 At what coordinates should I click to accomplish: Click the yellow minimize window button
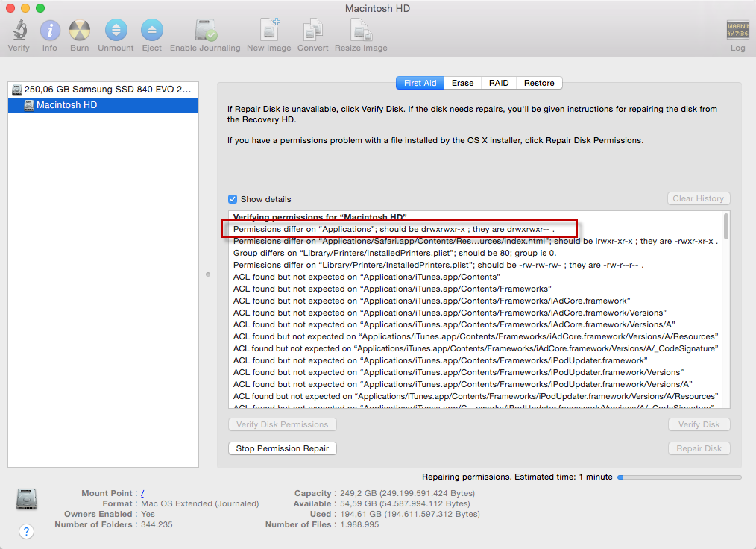click(x=25, y=8)
